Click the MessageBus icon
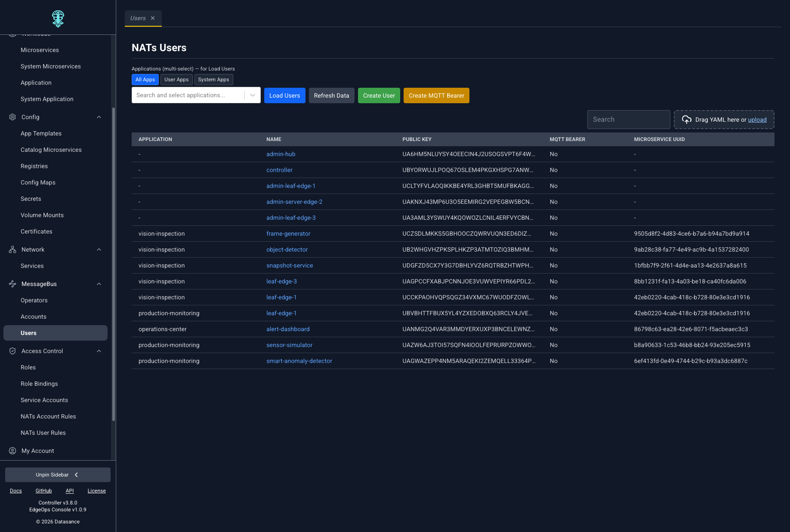Viewport: 790px width, 532px height. pyautogui.click(x=12, y=284)
